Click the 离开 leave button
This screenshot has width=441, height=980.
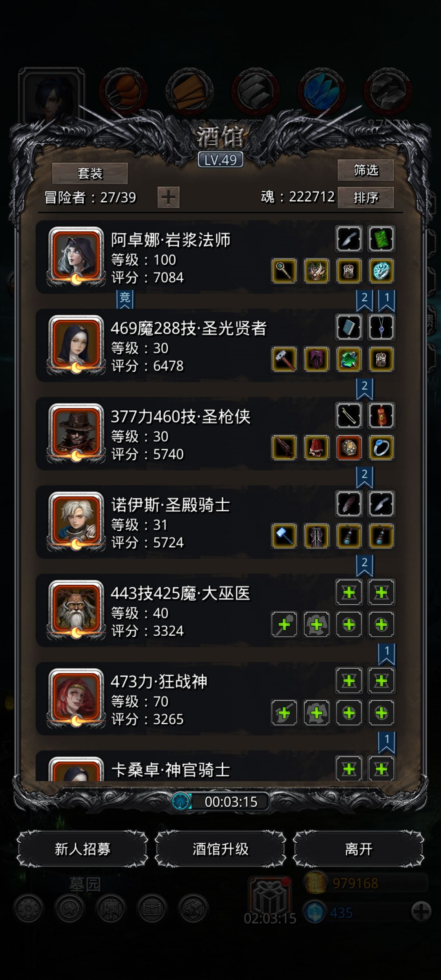pyautogui.click(x=359, y=849)
